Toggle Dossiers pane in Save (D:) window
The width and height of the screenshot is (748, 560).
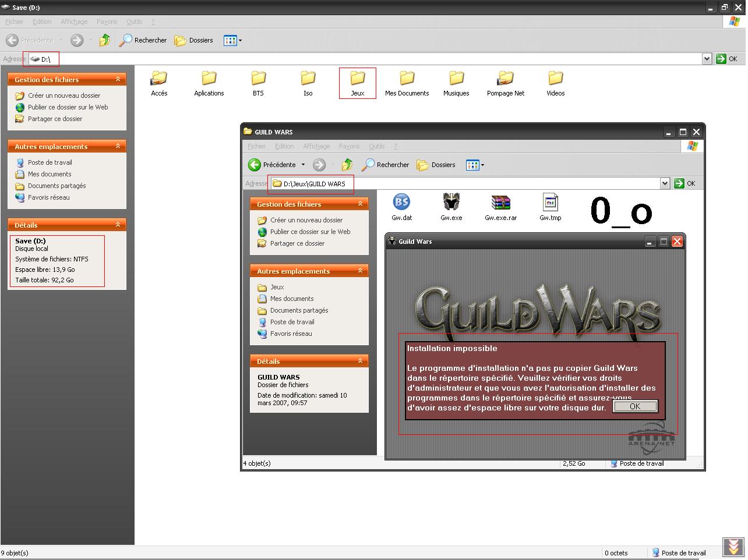coord(193,40)
